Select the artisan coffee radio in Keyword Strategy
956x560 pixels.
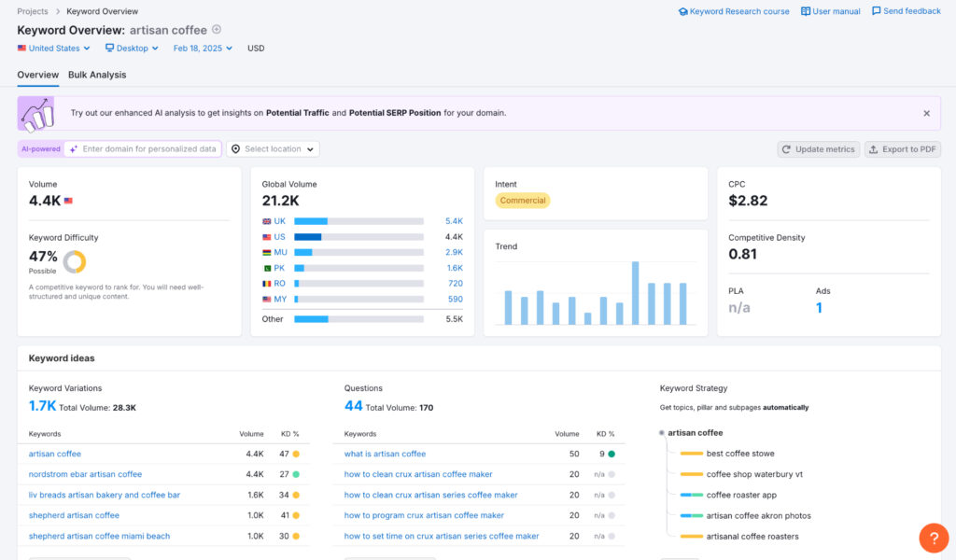pos(661,433)
